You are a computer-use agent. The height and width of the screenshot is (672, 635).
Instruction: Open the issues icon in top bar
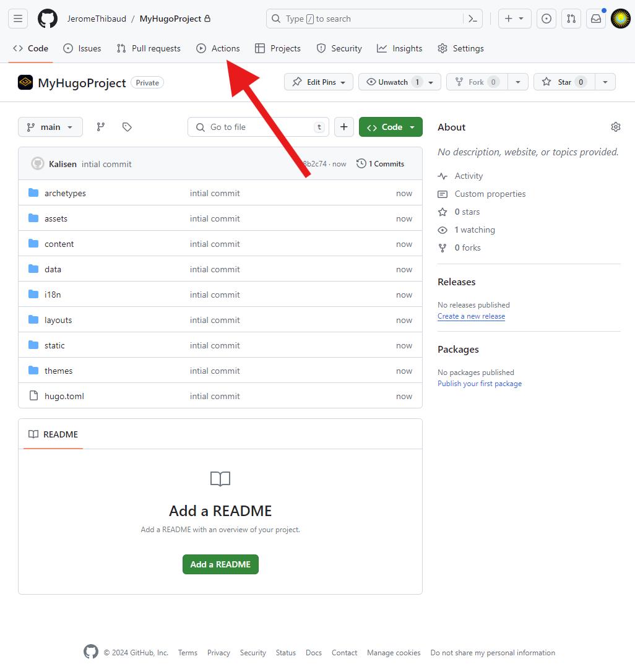click(x=546, y=19)
